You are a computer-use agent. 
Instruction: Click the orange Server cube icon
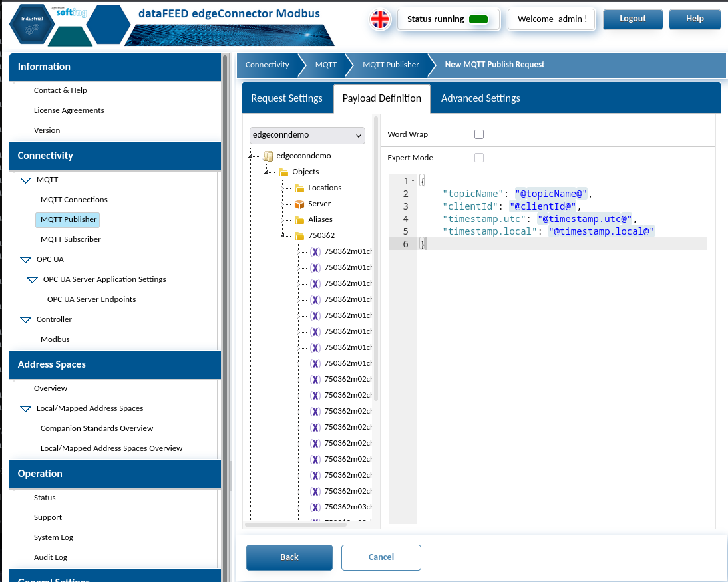pos(299,204)
